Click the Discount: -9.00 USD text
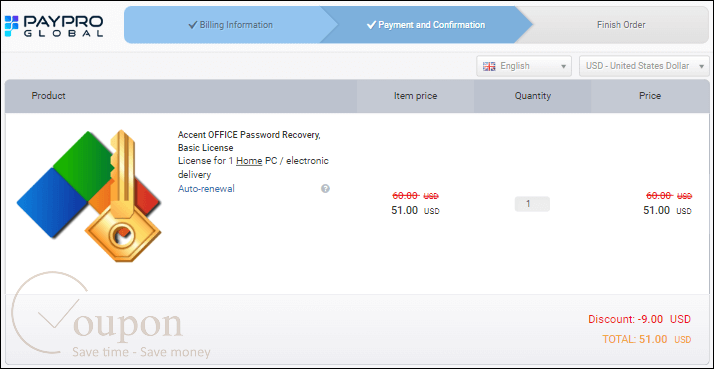714x369 pixels. coord(639,319)
